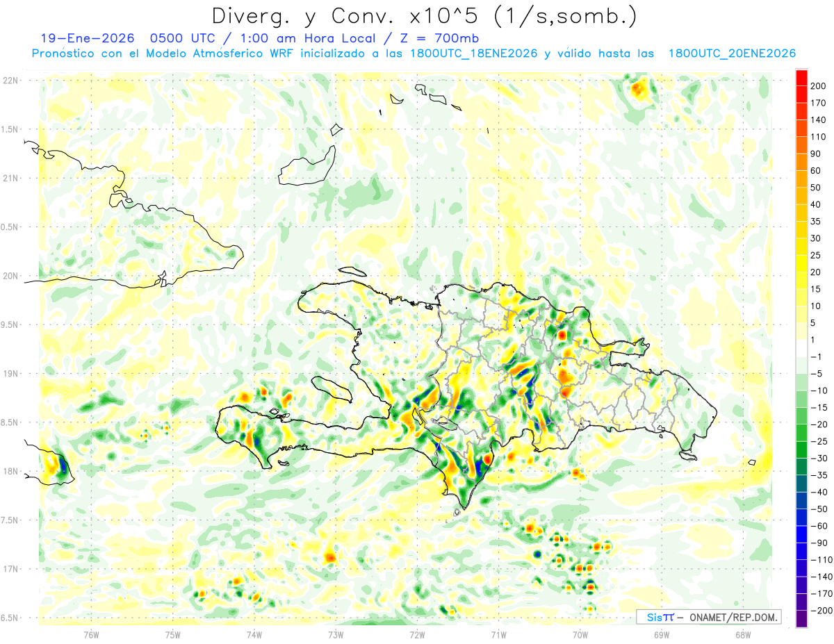Click the colorbar value '-200'
The width and height of the screenshot is (834, 644).
pos(821,611)
